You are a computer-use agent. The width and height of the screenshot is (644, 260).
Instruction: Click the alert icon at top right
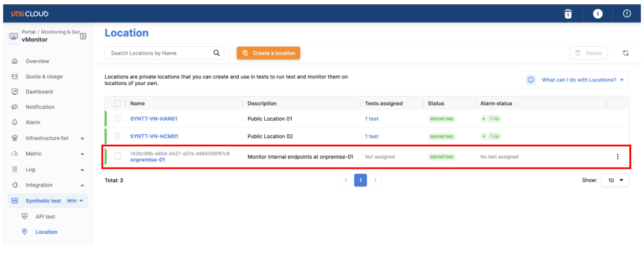[627, 13]
